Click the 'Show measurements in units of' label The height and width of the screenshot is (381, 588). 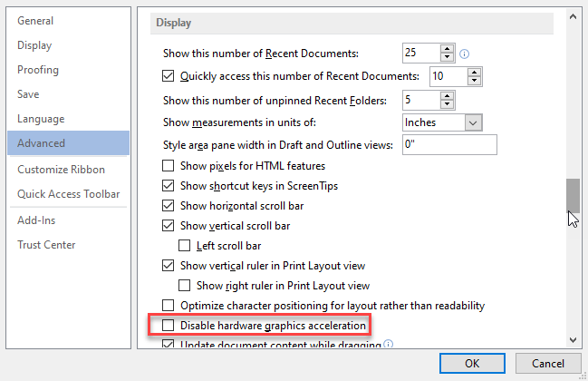point(239,122)
